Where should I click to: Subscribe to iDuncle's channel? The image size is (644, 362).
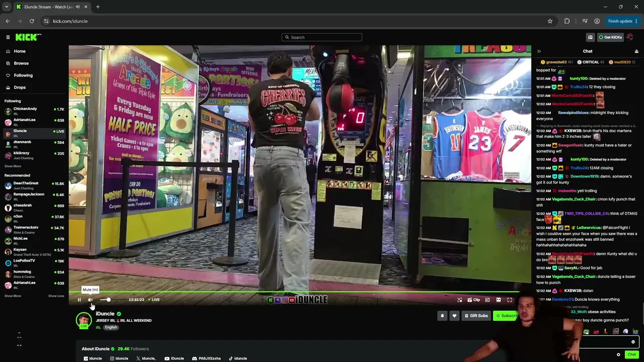(x=506, y=316)
